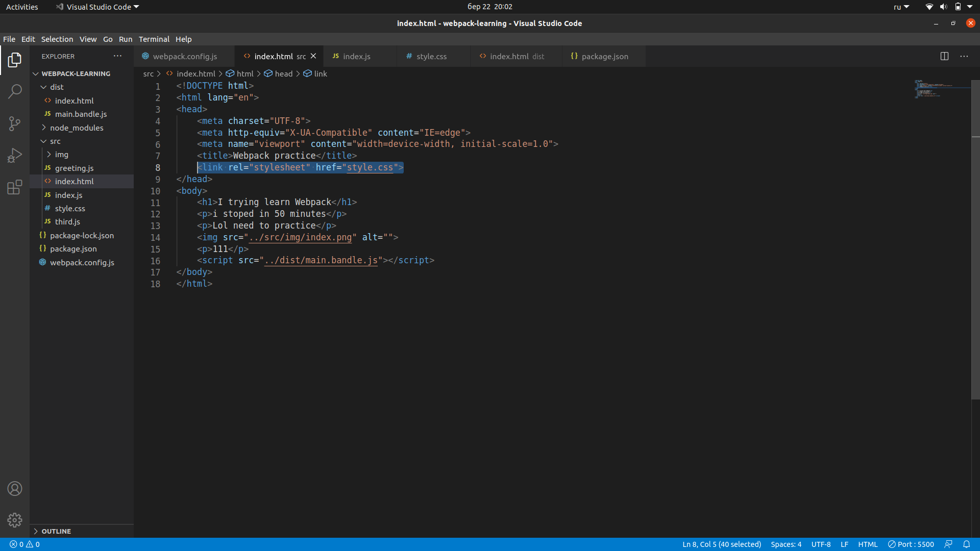The height and width of the screenshot is (551, 980).
Task: Switch to index.html dist tab
Action: coord(517,56)
